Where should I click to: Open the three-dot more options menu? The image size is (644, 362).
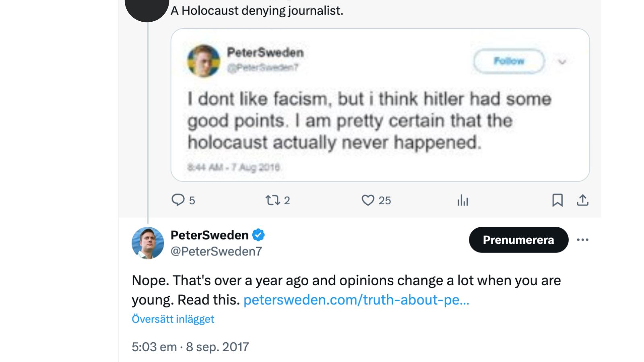[583, 240]
